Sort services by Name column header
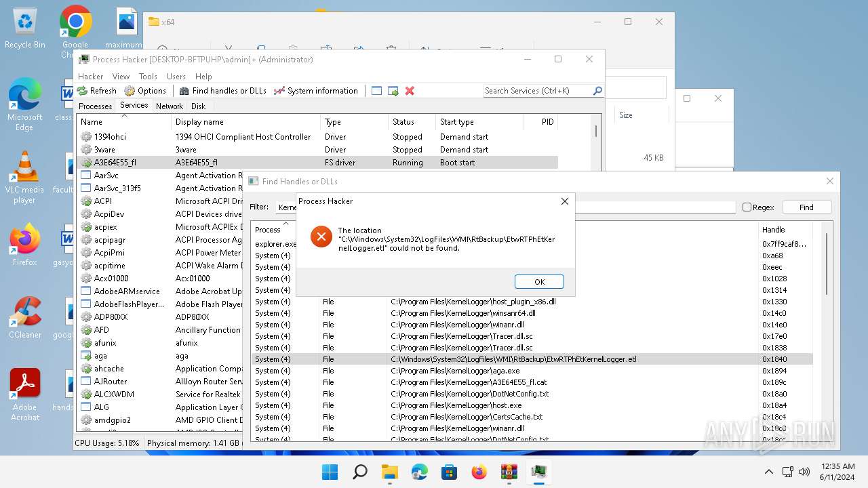The height and width of the screenshot is (488, 868). (x=123, y=122)
